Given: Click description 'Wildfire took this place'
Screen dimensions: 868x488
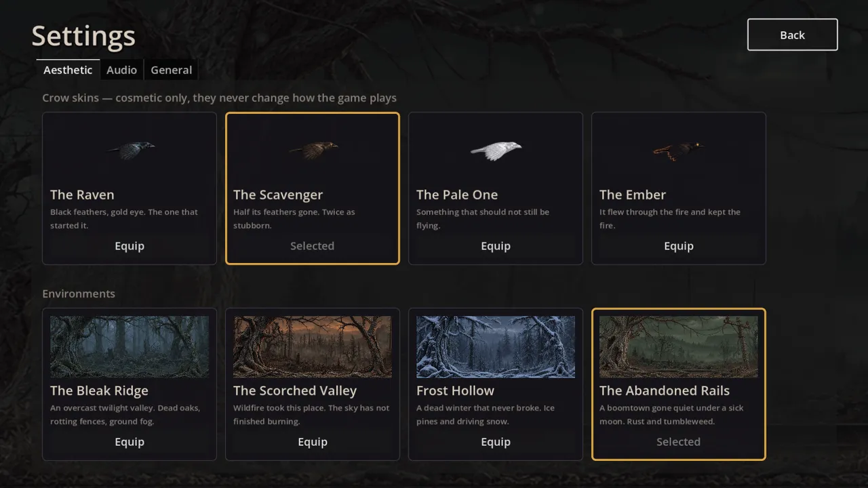Looking at the screenshot, I should click(311, 414).
